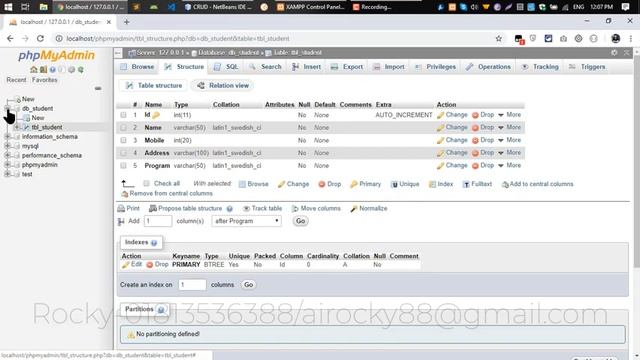
Task: Open NetBeans IDE taskbar item
Action: pyautogui.click(x=218, y=7)
